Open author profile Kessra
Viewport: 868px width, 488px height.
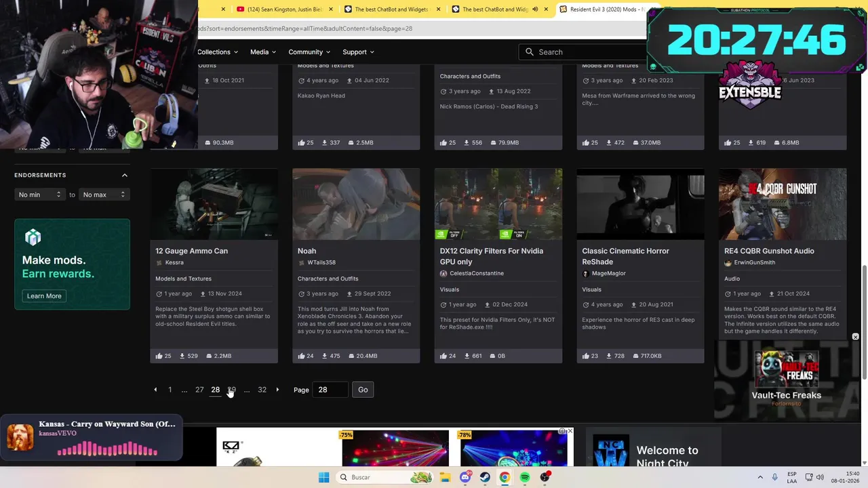174,262
